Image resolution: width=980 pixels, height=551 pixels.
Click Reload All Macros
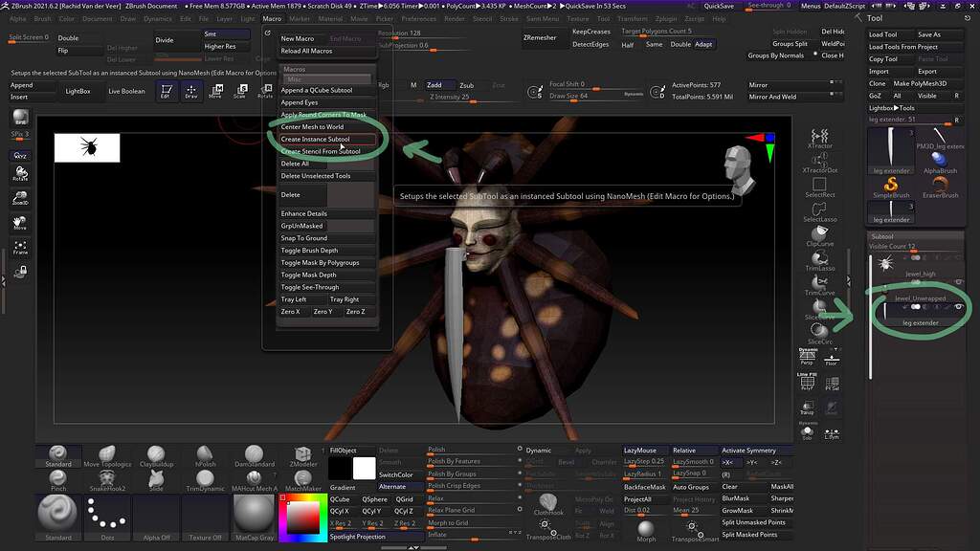309,50
